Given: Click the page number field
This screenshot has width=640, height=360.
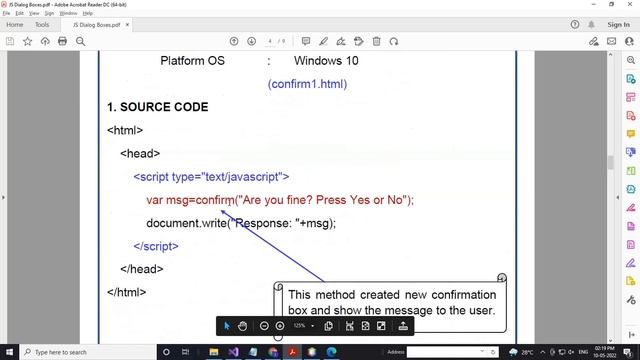Looking at the screenshot, I should pos(270,41).
